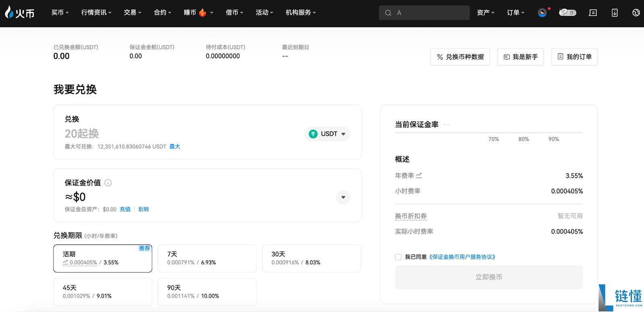Expand the 活动 dropdown menu

pos(264,12)
